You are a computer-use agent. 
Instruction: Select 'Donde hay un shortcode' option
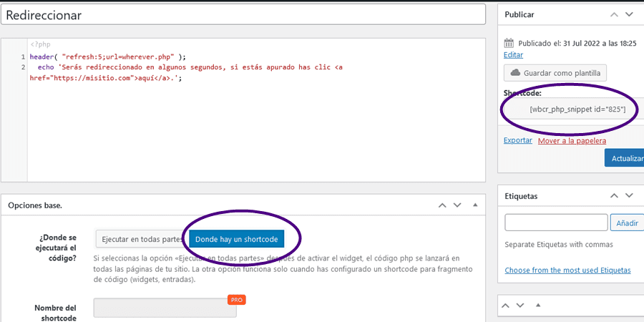pos(237,238)
